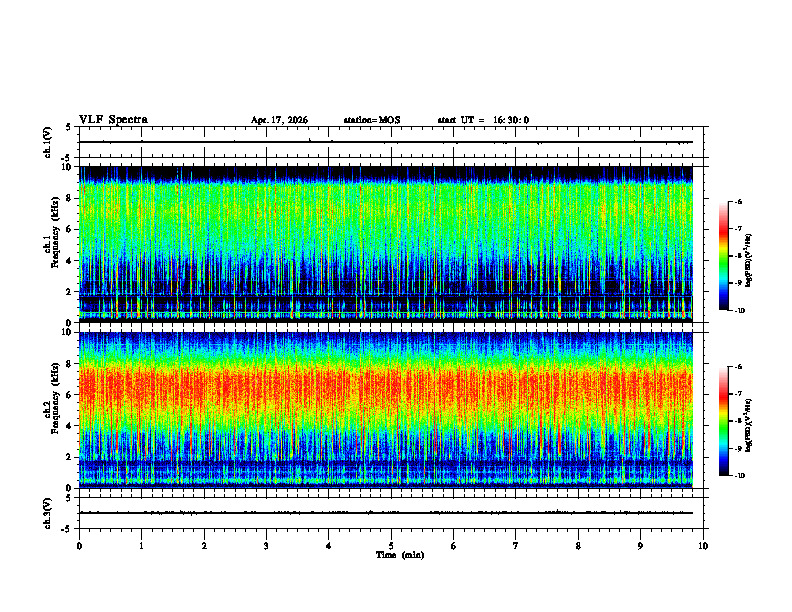Click the 7 minute tick on time axis
Screen dimensions: 792x612
point(516,546)
